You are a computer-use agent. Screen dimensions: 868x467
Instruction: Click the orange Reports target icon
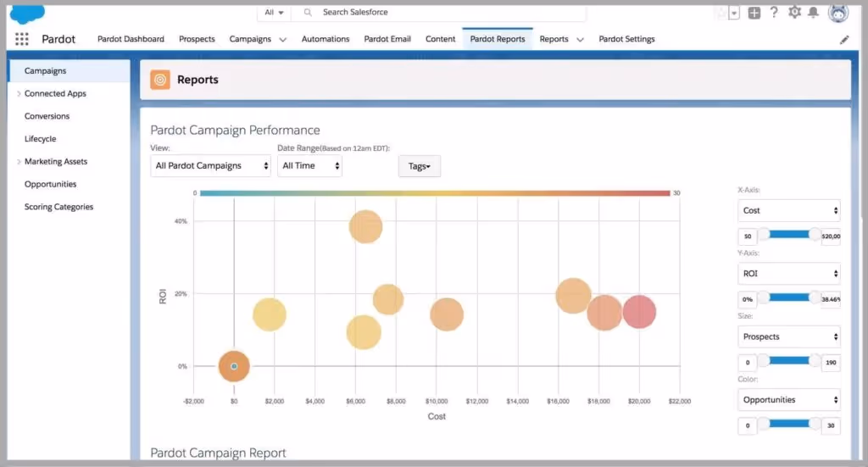pyautogui.click(x=160, y=80)
